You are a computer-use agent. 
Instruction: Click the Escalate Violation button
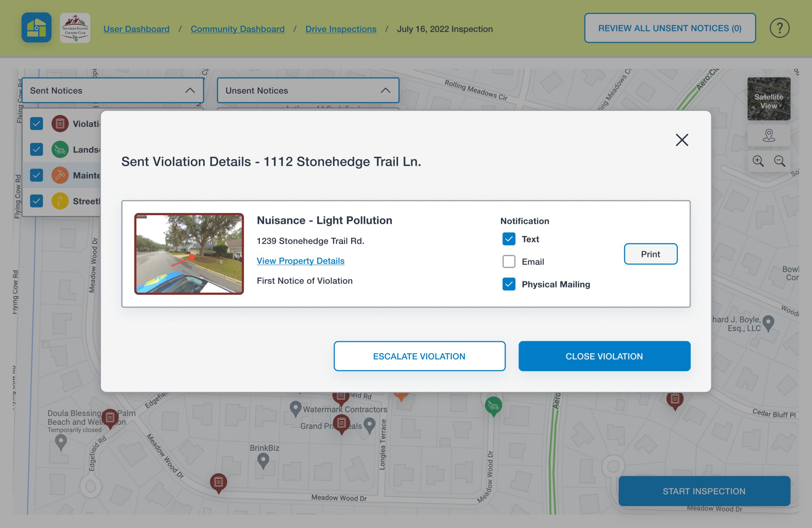tap(419, 356)
